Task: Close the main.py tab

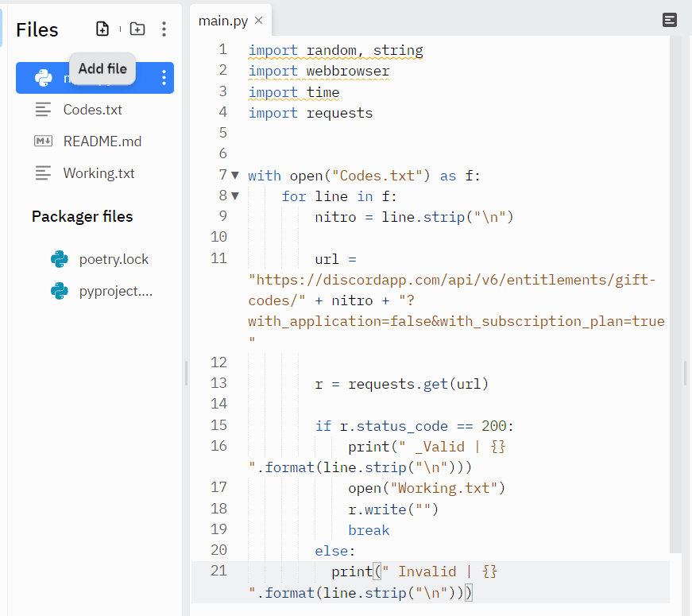Action: coord(258,20)
